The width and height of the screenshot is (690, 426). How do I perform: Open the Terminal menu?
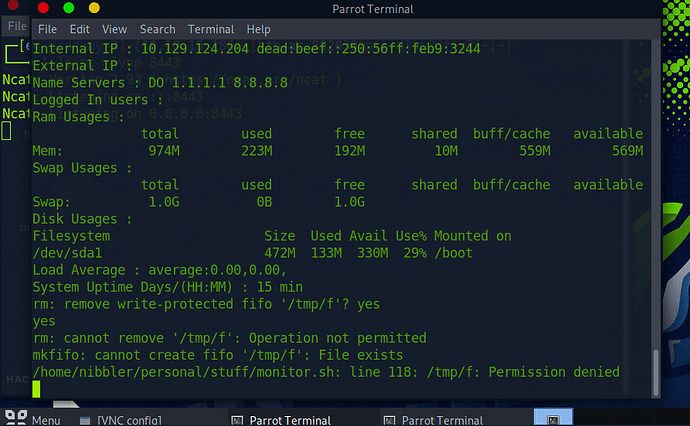pyautogui.click(x=211, y=30)
